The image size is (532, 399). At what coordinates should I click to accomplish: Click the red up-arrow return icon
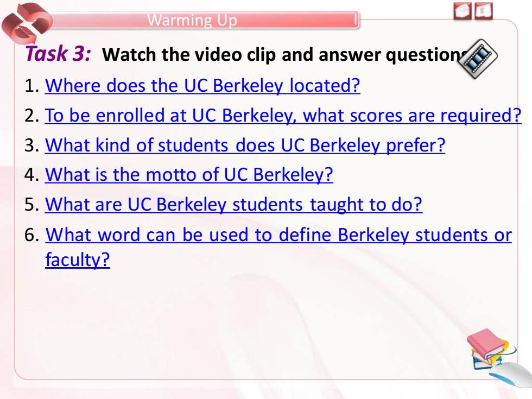(x=484, y=11)
